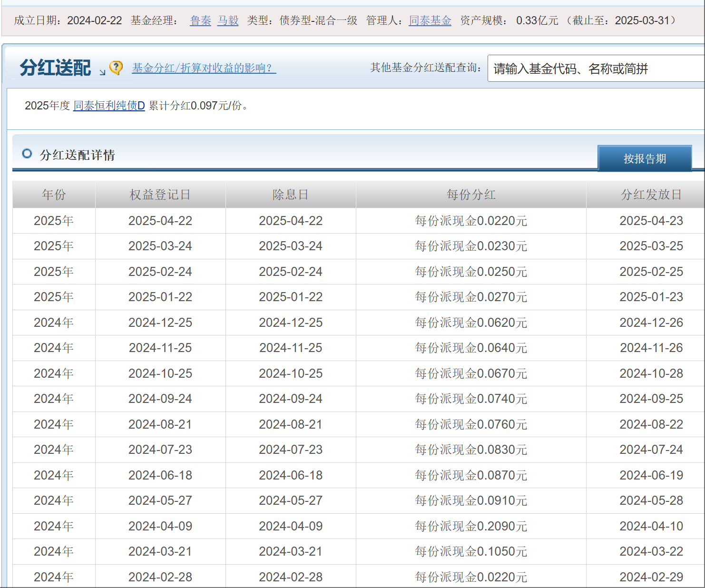Select payout date 2024-08-22
This screenshot has height=588, width=705.
click(x=651, y=424)
